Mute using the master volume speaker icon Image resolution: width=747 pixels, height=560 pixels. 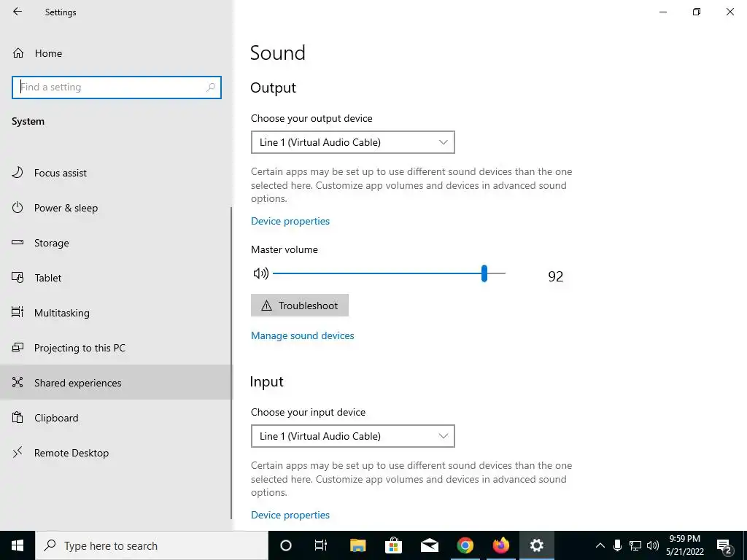point(260,273)
